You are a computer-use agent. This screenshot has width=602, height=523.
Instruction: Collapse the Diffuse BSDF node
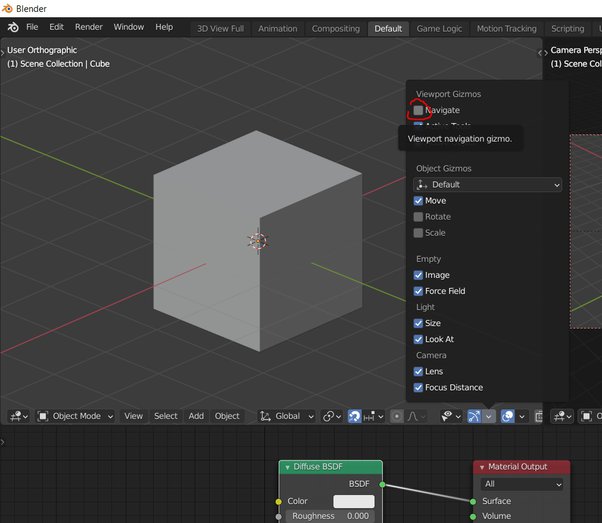click(287, 467)
